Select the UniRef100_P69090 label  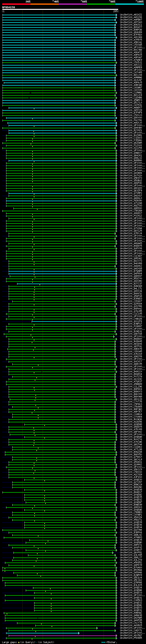pyautogui.click(x=131, y=201)
